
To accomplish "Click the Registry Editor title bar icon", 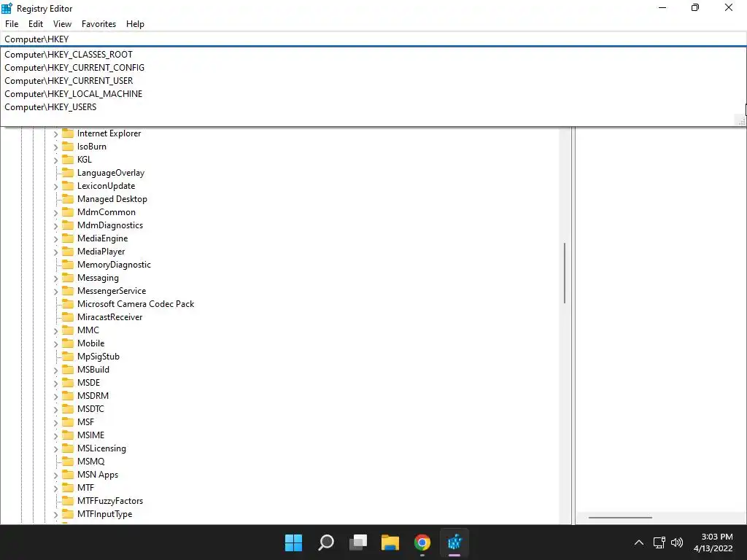I will click(7, 8).
